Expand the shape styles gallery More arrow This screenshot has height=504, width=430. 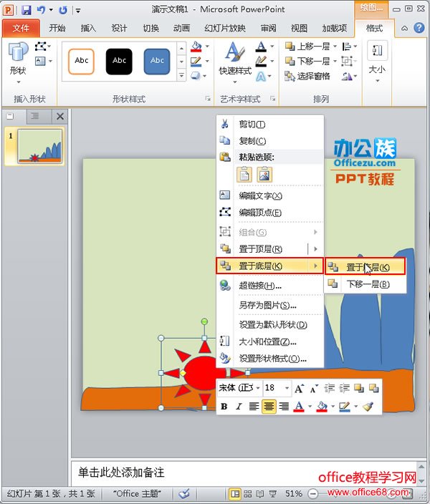181,76
